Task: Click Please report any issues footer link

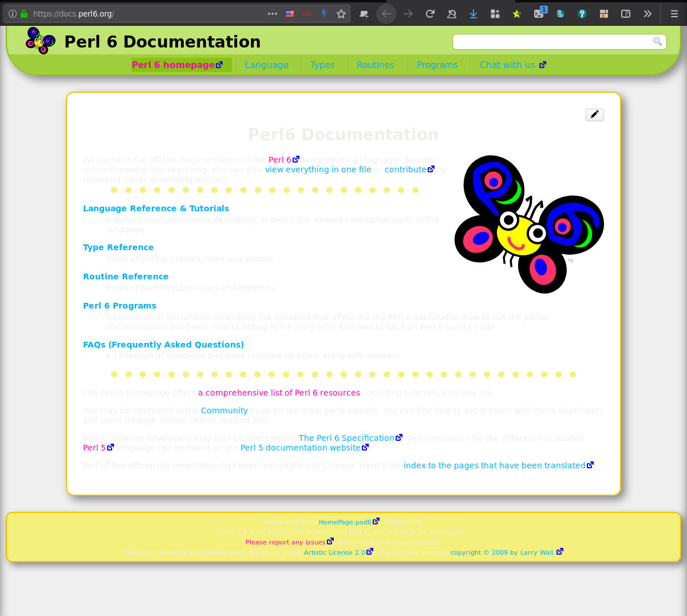Action: (290, 542)
